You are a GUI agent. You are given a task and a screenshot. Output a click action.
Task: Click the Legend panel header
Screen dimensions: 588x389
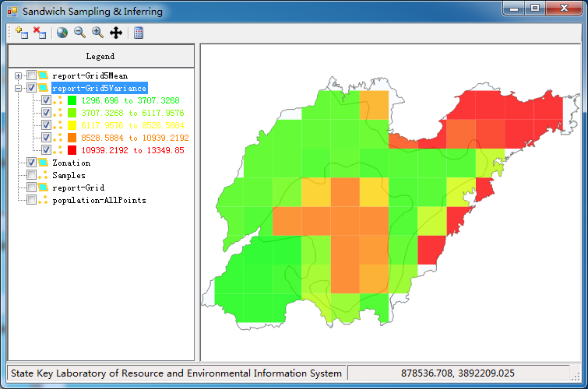point(101,56)
